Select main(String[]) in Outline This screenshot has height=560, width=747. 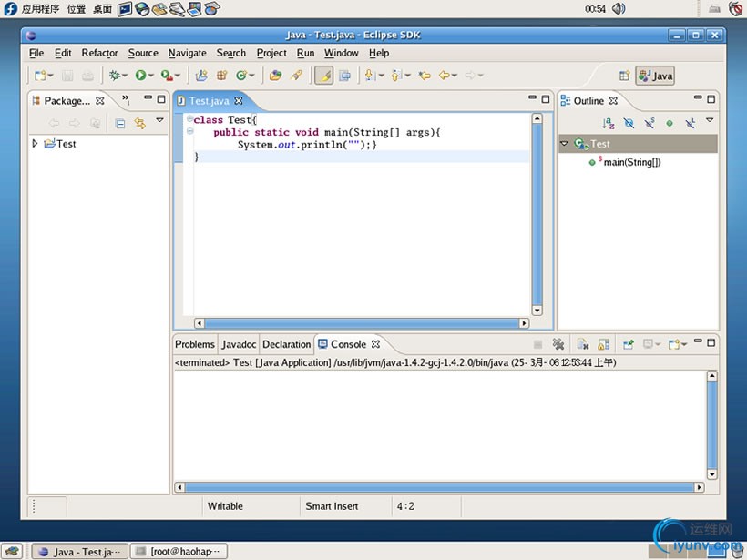coord(631,162)
